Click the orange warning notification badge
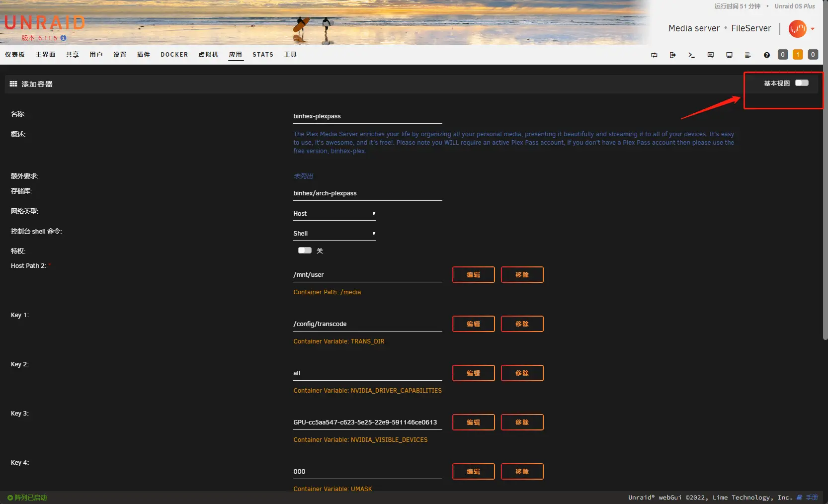Image resolution: width=828 pixels, height=504 pixels. point(798,55)
